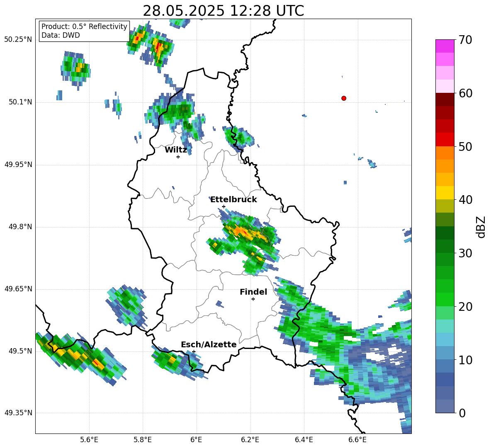491x448 pixels.
Task: Pick the dark maroon swatch below 60 dBZ
Action: point(445,99)
